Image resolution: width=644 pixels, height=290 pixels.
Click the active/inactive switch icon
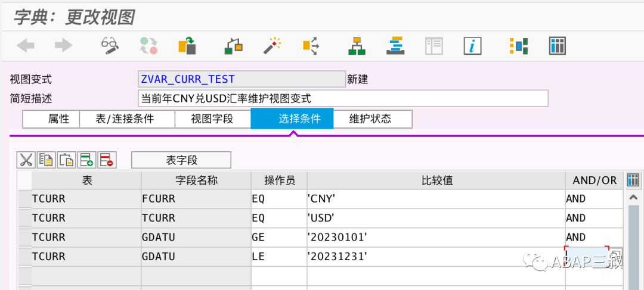(148, 45)
